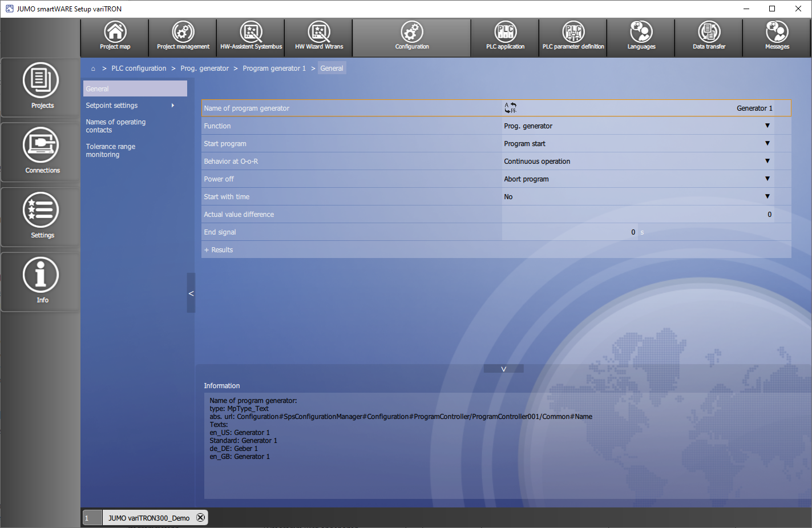812x528 pixels.
Task: Open the Data transfer icon
Action: [x=709, y=37]
